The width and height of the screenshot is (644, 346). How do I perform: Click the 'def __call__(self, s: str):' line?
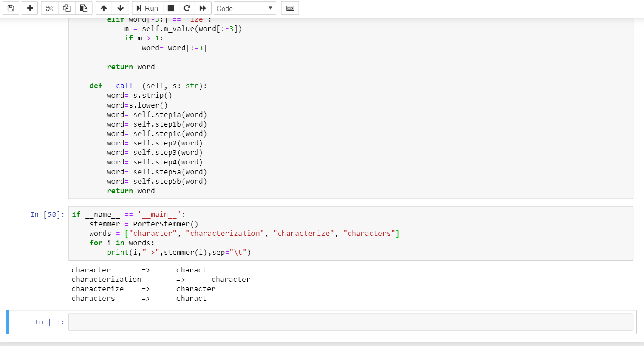148,86
